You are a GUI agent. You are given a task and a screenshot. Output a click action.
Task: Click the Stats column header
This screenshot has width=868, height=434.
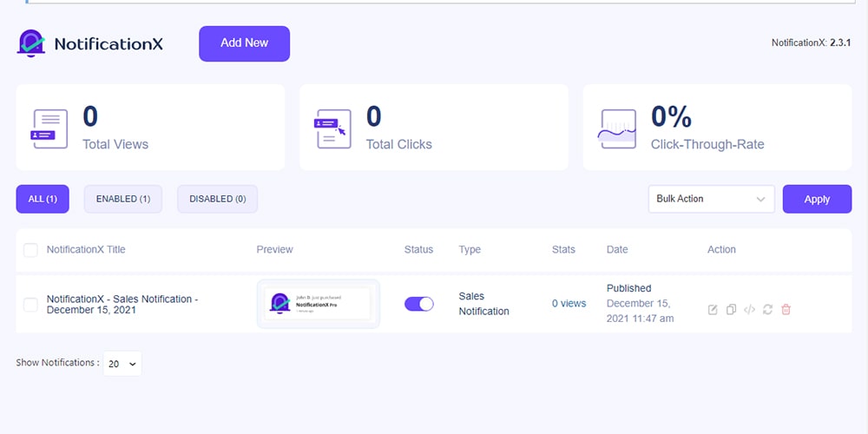[x=563, y=250]
